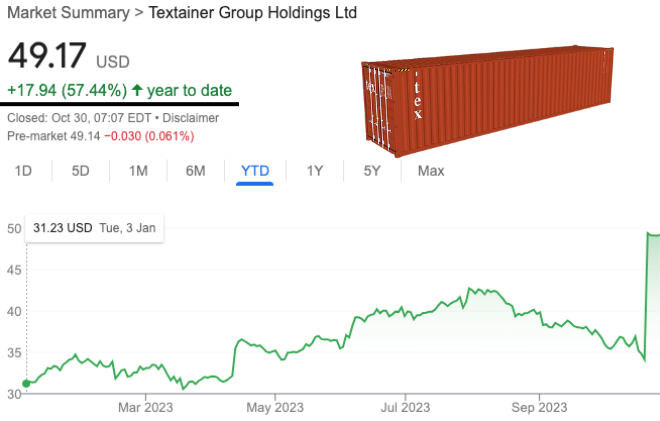Click the Jul 2023 x-axis label

coord(403,407)
